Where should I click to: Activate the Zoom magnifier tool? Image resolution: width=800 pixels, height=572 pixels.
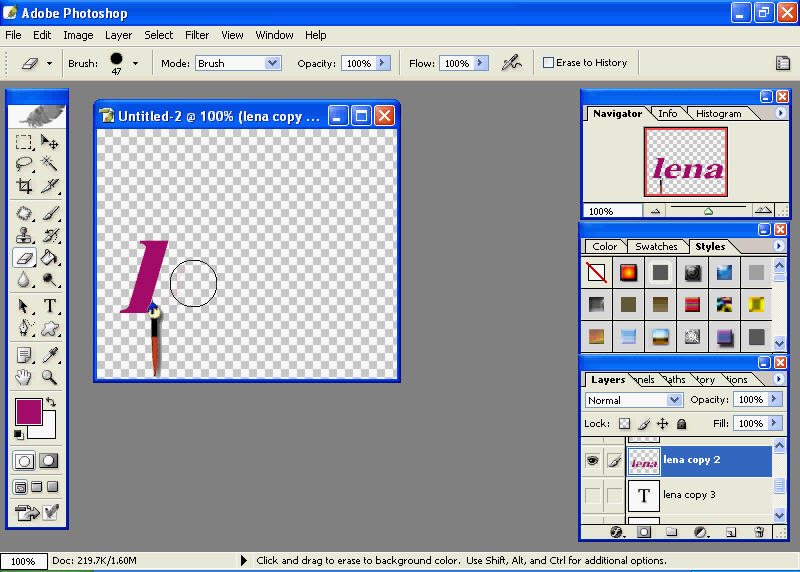pyautogui.click(x=49, y=377)
